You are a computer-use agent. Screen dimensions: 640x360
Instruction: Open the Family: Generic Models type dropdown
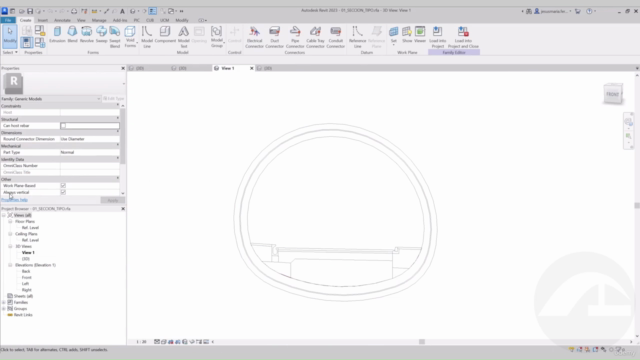click(51, 99)
